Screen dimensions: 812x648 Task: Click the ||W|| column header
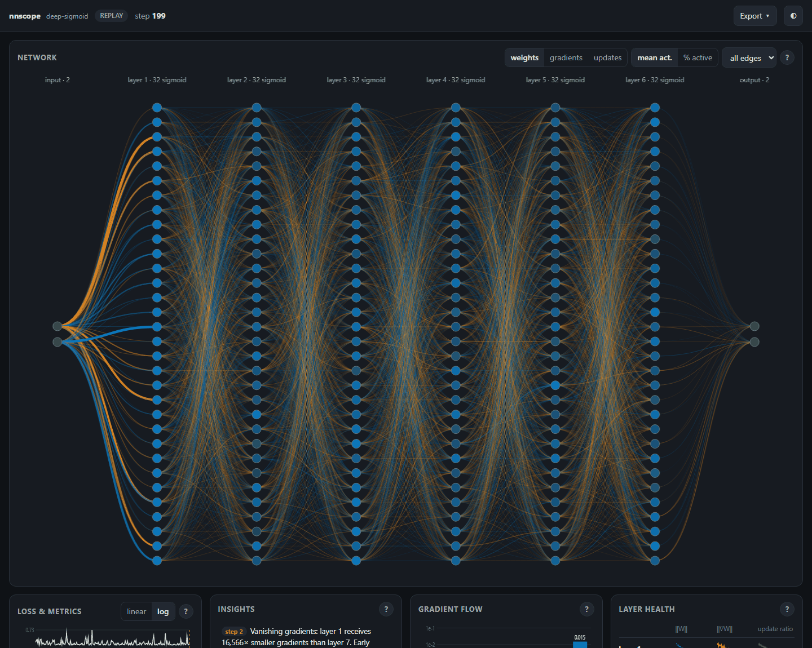click(x=681, y=629)
